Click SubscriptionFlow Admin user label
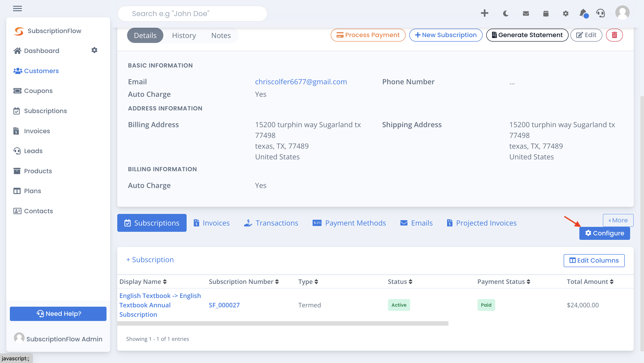The height and width of the screenshot is (363, 644). coord(64,339)
